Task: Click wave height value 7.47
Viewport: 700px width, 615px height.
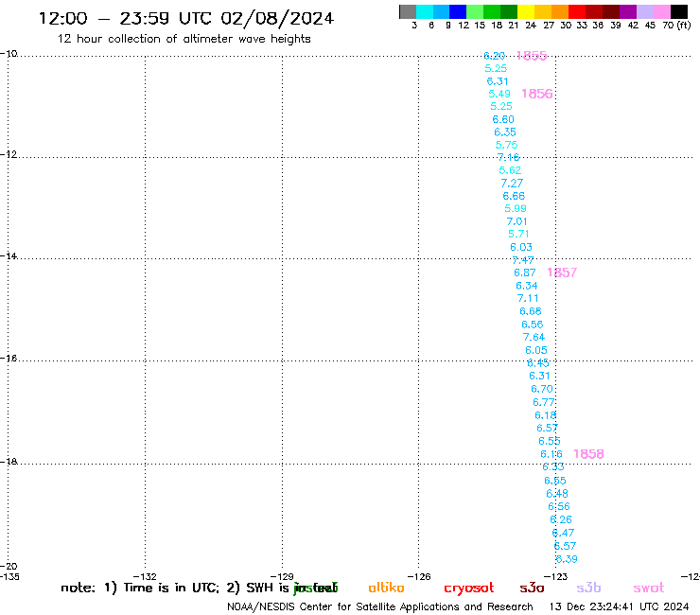Action: coord(523,260)
